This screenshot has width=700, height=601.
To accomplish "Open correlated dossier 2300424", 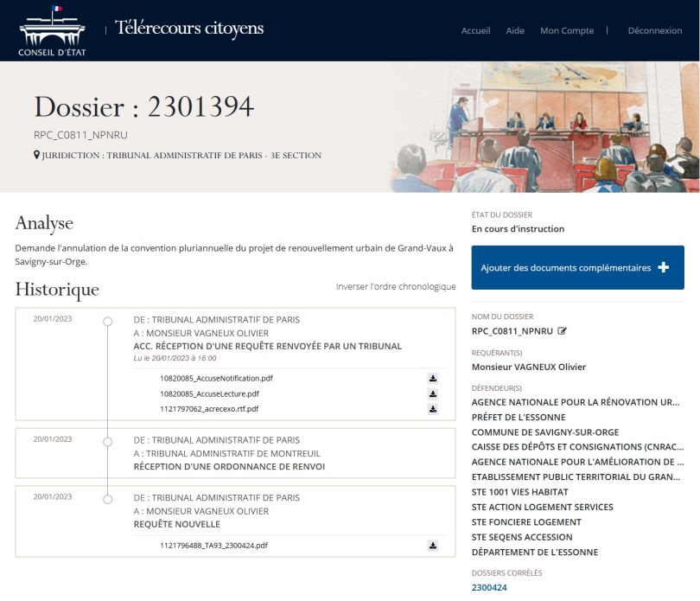I will tap(489, 587).
